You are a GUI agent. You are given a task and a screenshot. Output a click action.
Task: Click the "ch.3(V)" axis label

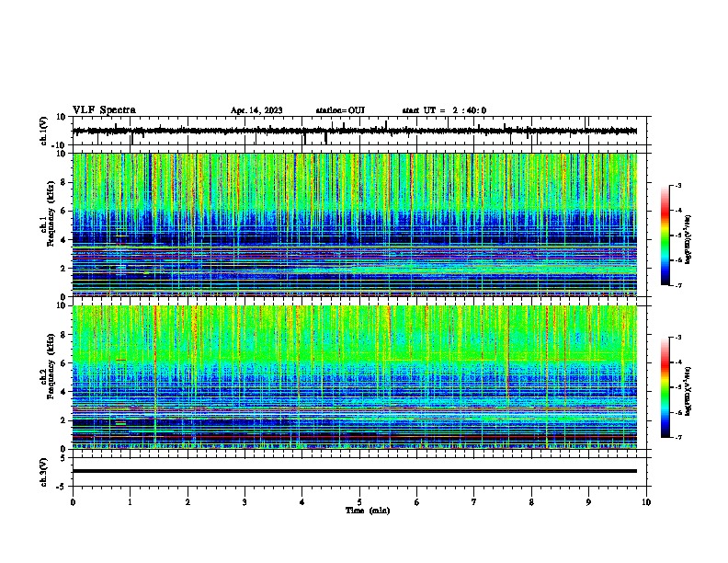44,472
